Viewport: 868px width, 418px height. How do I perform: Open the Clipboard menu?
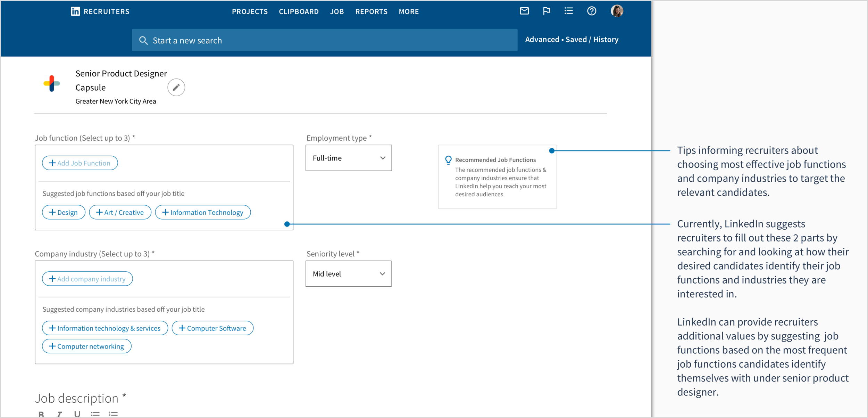(299, 11)
